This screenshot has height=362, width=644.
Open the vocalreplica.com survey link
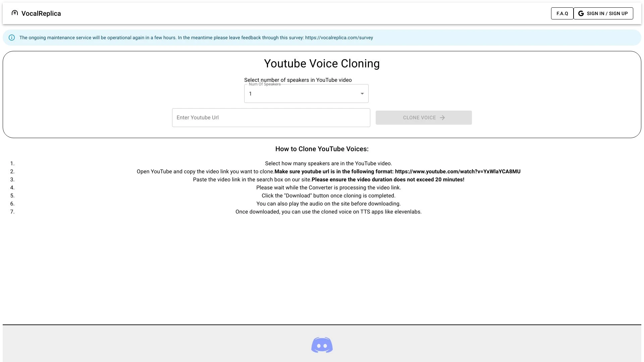(338, 38)
